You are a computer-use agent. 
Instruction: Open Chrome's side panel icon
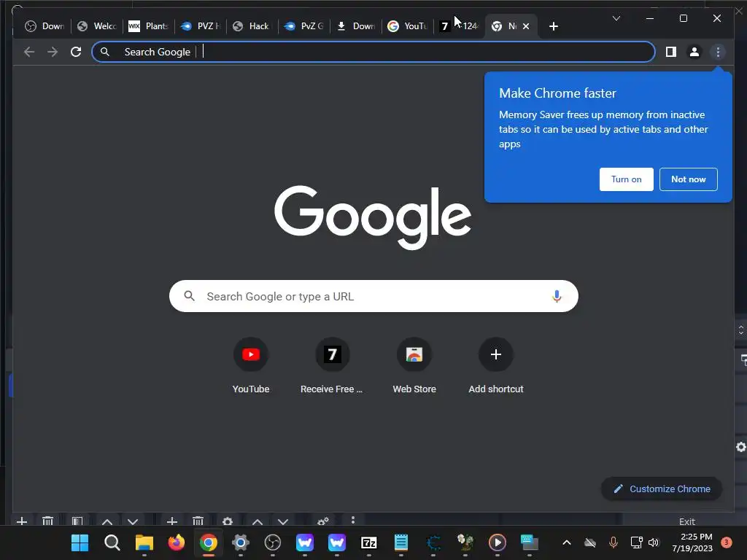pyautogui.click(x=671, y=52)
